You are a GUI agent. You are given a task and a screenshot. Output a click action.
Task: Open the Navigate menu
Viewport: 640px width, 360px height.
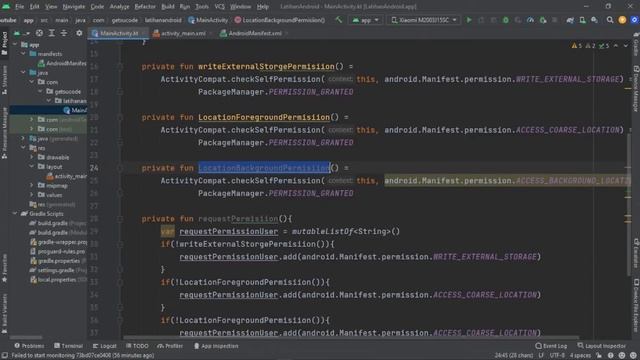point(73,7)
